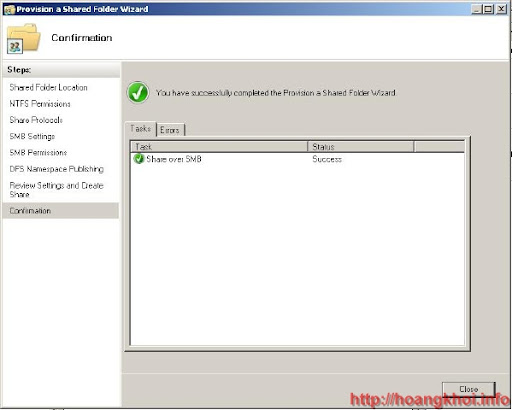Screen dimensions: 512x410
Task: Select the Share over SMB row
Action: [298, 159]
